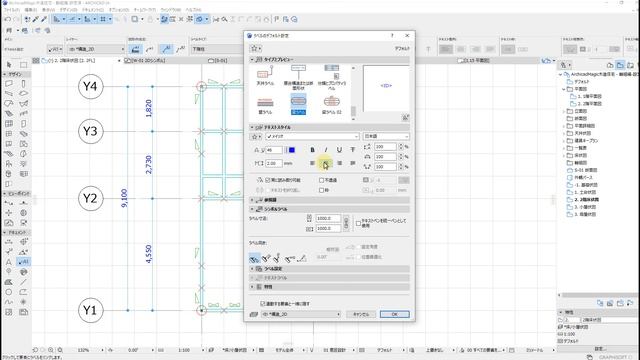Choose fifth label orientation icon

coord(302,258)
